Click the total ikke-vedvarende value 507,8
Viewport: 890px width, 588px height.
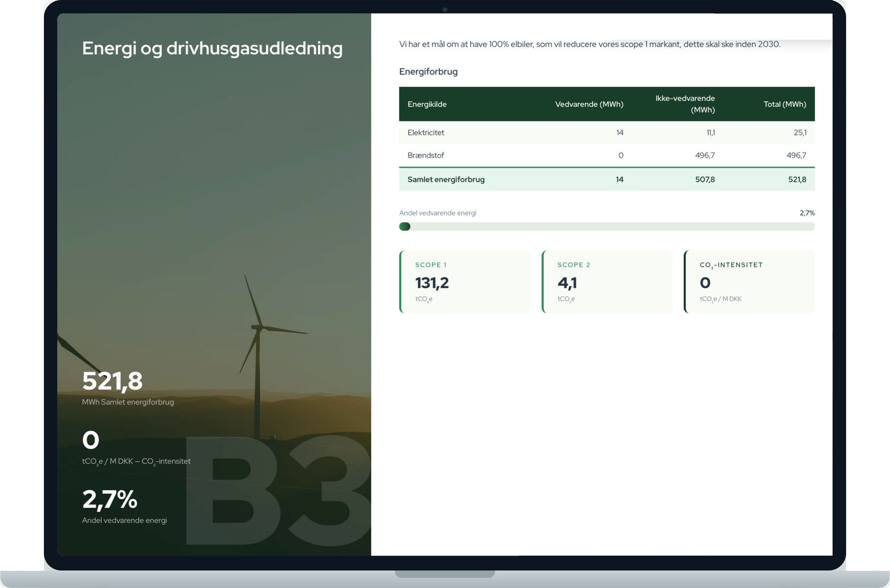(705, 179)
